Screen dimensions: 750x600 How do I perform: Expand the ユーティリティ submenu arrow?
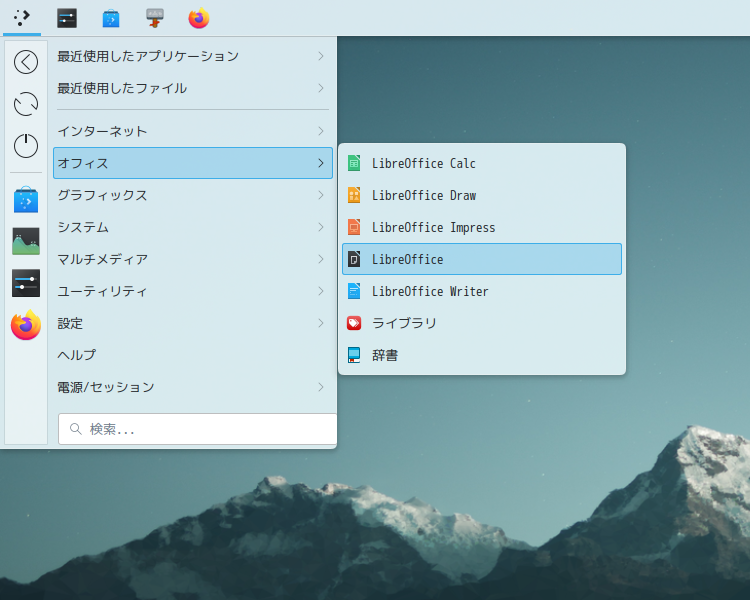pos(321,291)
